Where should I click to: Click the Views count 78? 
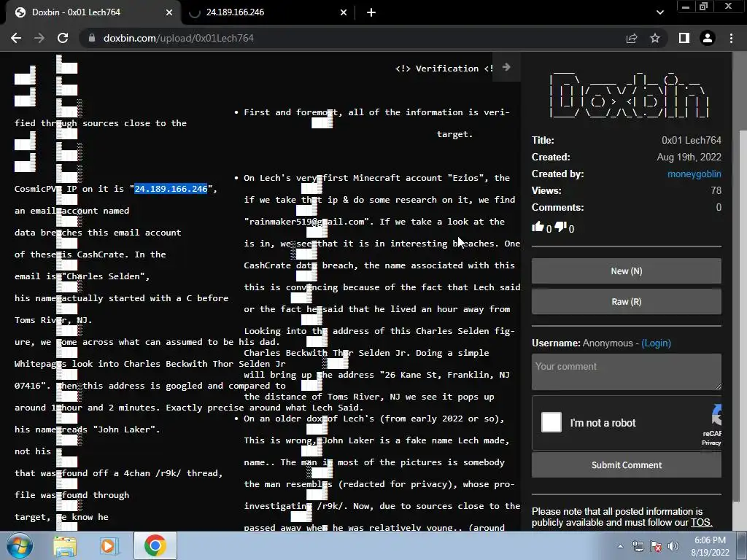(716, 190)
